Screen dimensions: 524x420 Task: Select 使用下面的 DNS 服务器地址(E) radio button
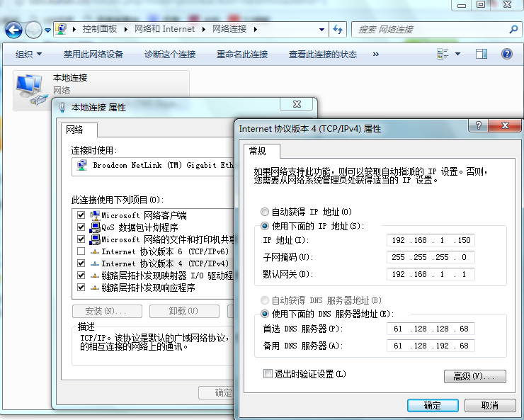point(265,314)
